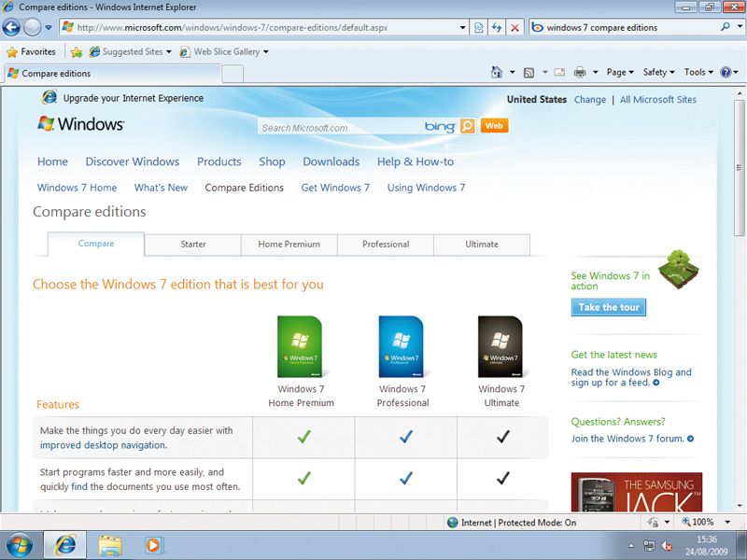Expand the Safety dropdown menu
Image resolution: width=747 pixels, height=560 pixels.
tap(658, 73)
